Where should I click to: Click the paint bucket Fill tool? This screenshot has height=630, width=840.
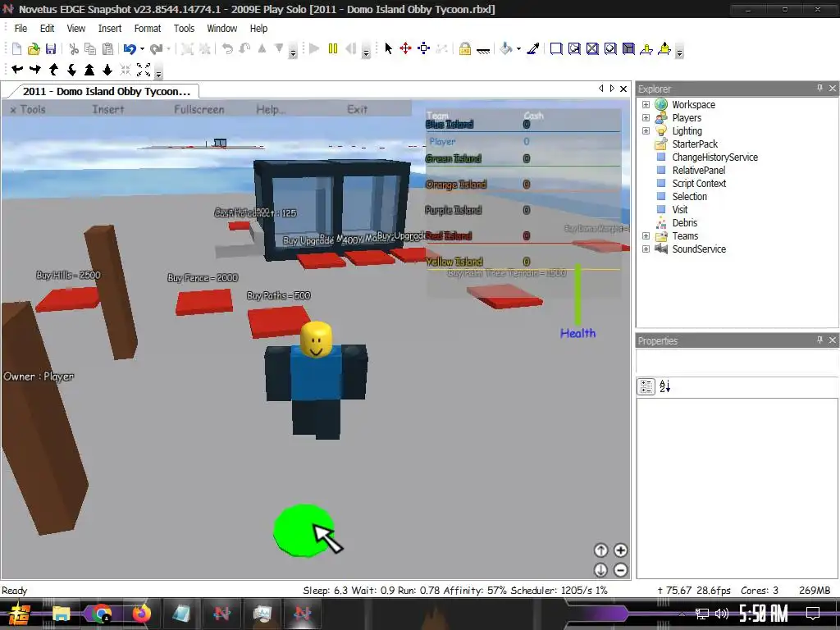tap(505, 48)
